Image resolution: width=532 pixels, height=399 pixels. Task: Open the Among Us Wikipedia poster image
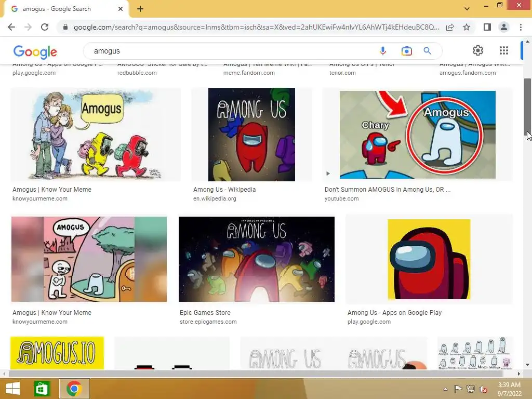251,135
